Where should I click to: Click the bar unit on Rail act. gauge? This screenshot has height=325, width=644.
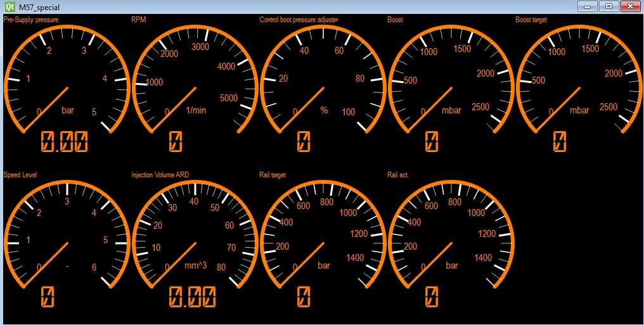tap(452, 265)
